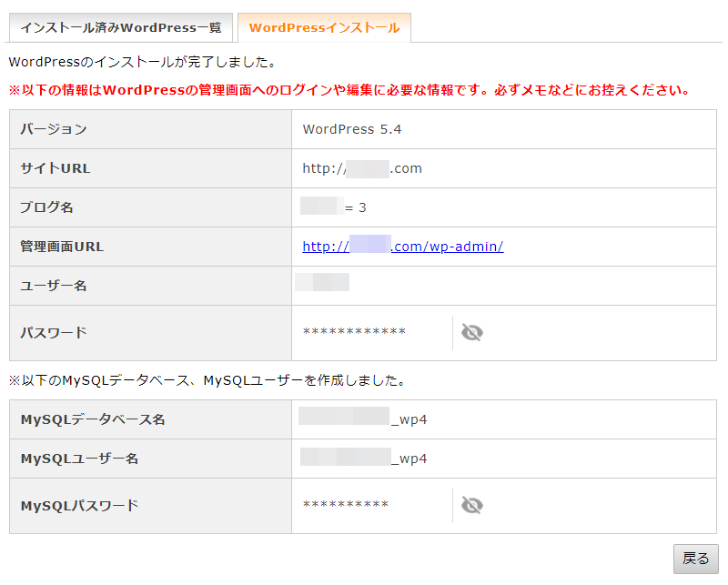
Task: Click the MySQLデータベース作成 notice text
Action: [x=207, y=380]
